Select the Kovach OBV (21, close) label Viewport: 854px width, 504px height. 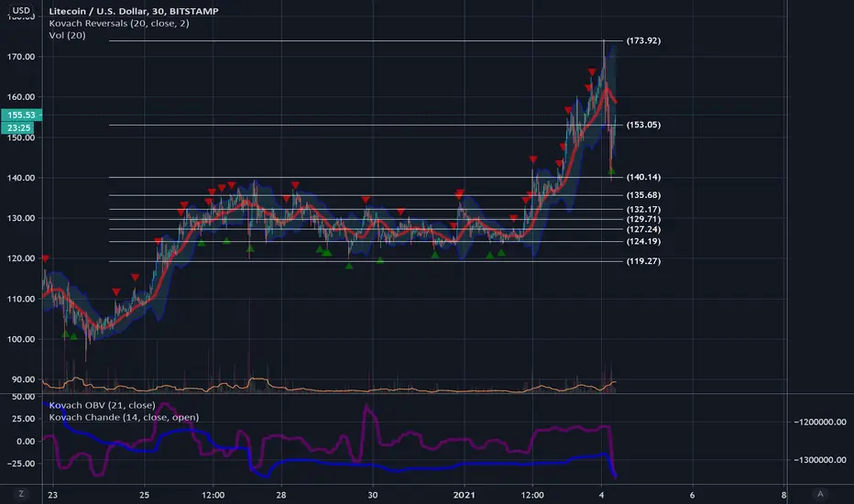point(102,405)
